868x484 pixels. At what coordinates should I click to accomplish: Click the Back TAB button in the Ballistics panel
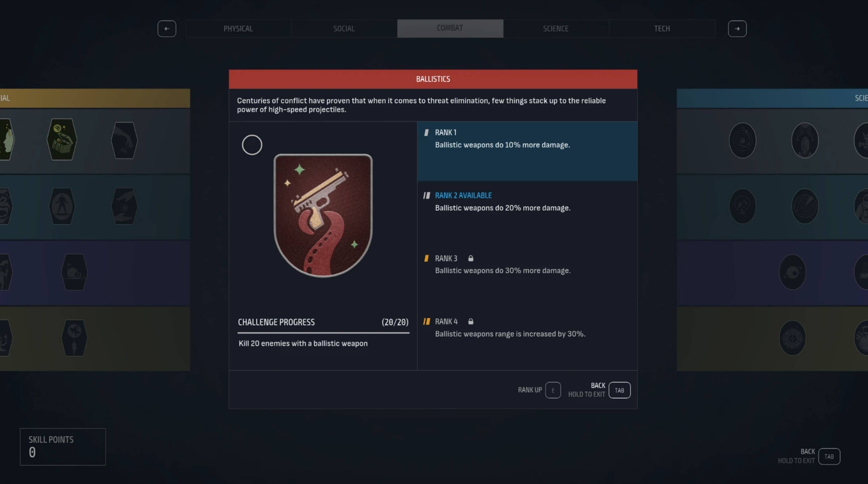click(619, 390)
